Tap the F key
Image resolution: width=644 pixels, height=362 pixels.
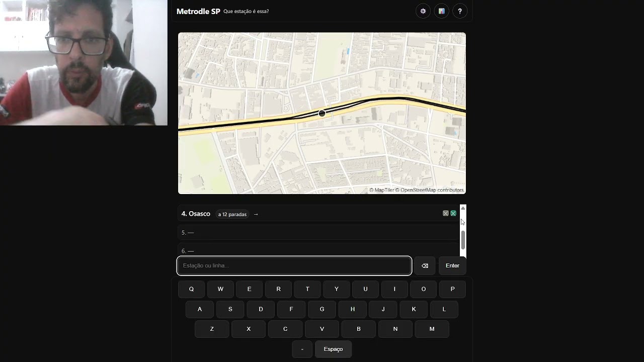(x=291, y=309)
